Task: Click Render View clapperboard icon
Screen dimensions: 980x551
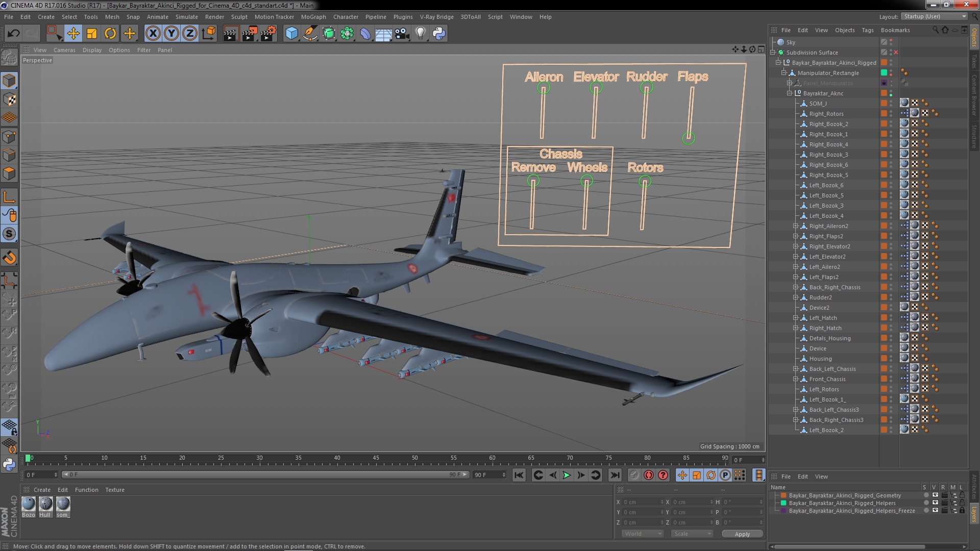Action: (231, 34)
